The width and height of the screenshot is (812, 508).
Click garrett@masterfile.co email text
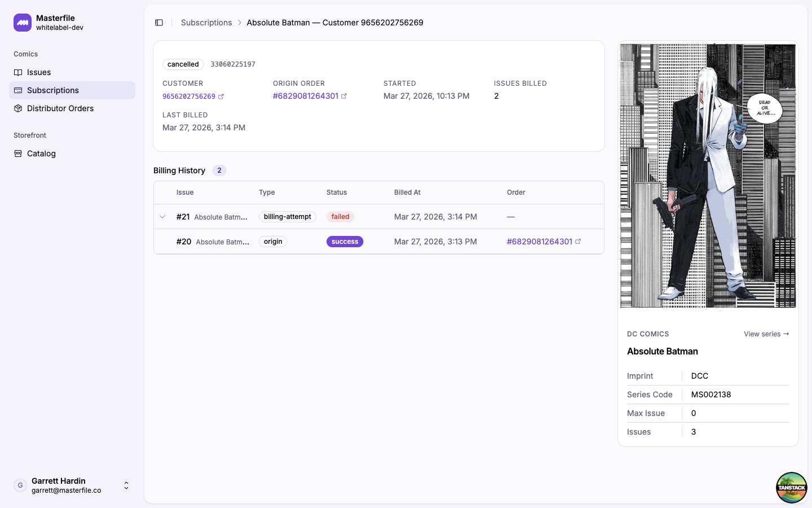(x=67, y=491)
